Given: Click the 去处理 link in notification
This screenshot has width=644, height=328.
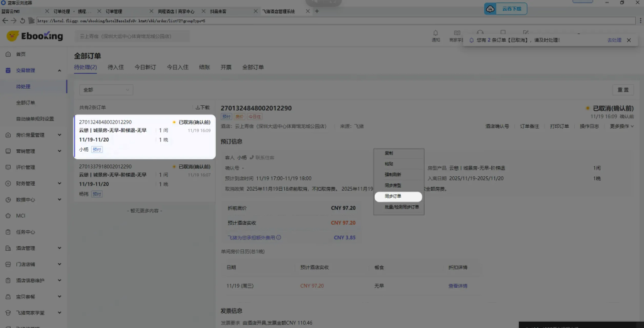Looking at the screenshot, I should coord(614,40).
